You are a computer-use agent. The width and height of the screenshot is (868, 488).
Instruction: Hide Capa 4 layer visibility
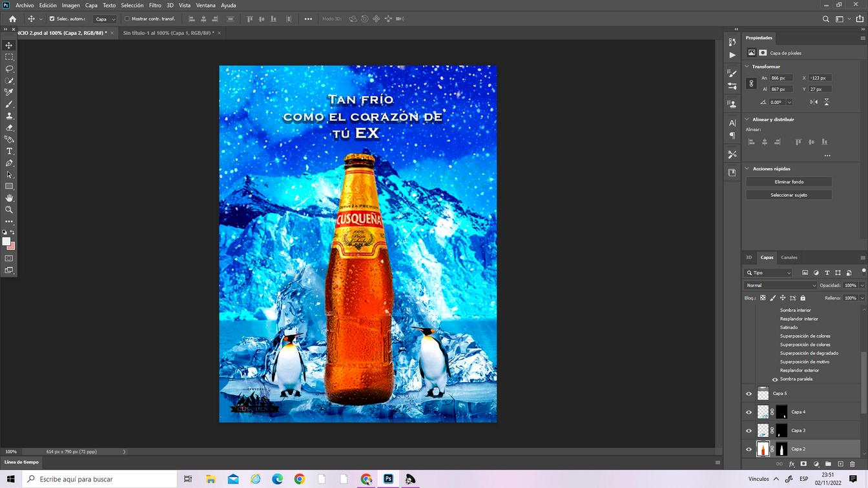(749, 412)
